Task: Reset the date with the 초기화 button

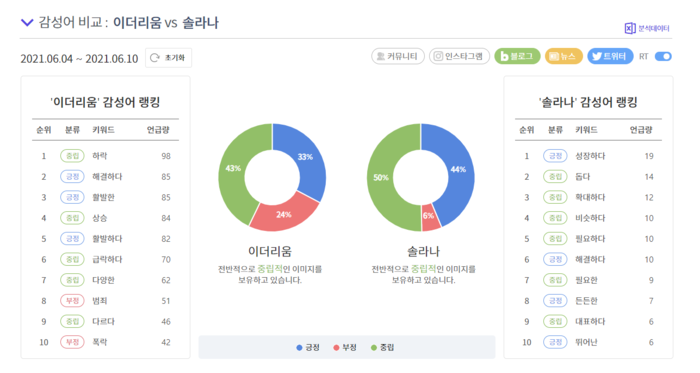Action: pyautogui.click(x=168, y=58)
